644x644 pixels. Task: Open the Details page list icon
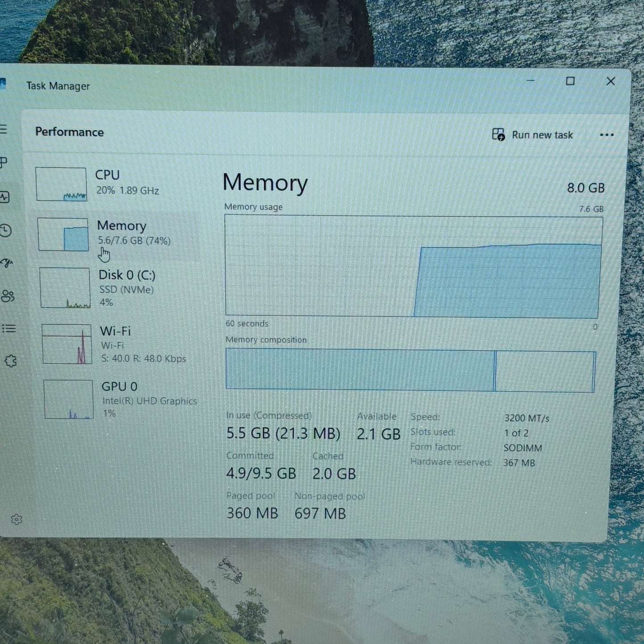point(9,329)
